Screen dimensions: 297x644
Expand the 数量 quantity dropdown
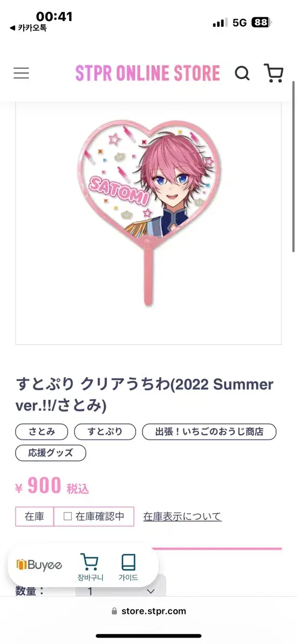pos(121,591)
